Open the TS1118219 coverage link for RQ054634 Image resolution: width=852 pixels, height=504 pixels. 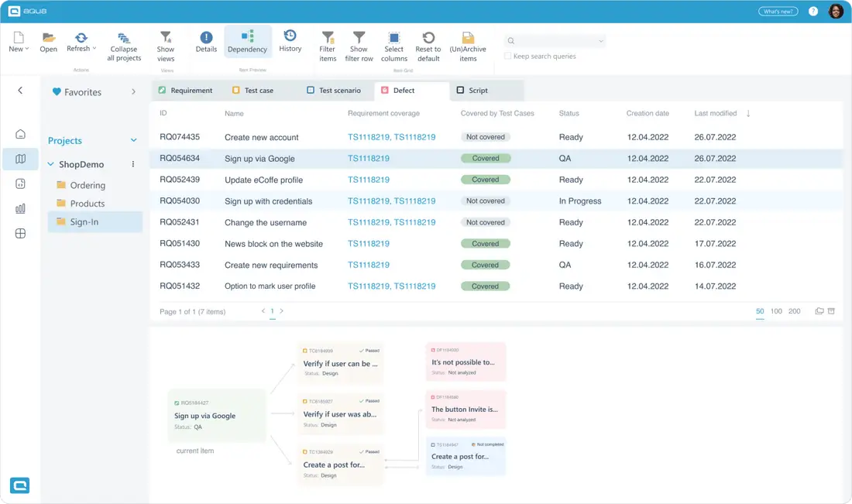(368, 157)
